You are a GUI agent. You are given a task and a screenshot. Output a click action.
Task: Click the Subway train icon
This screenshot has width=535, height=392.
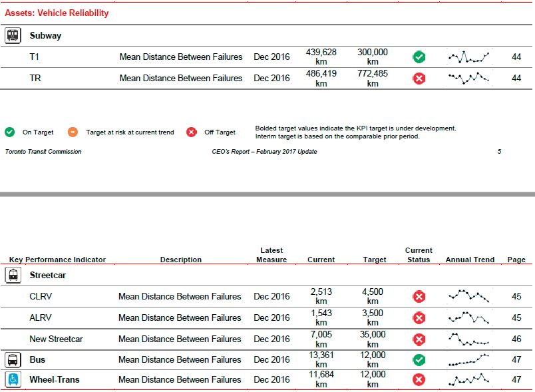coord(13,36)
